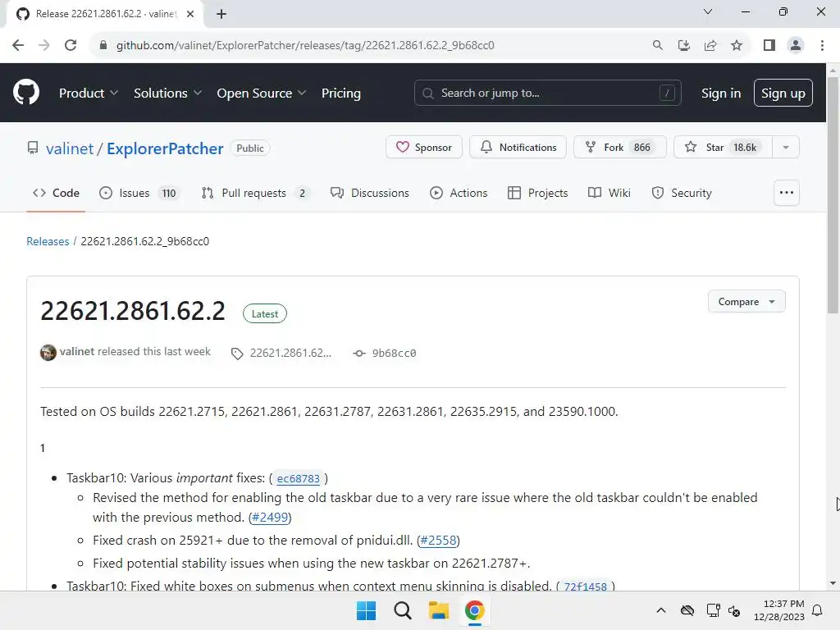Click the site lock icon

103,45
